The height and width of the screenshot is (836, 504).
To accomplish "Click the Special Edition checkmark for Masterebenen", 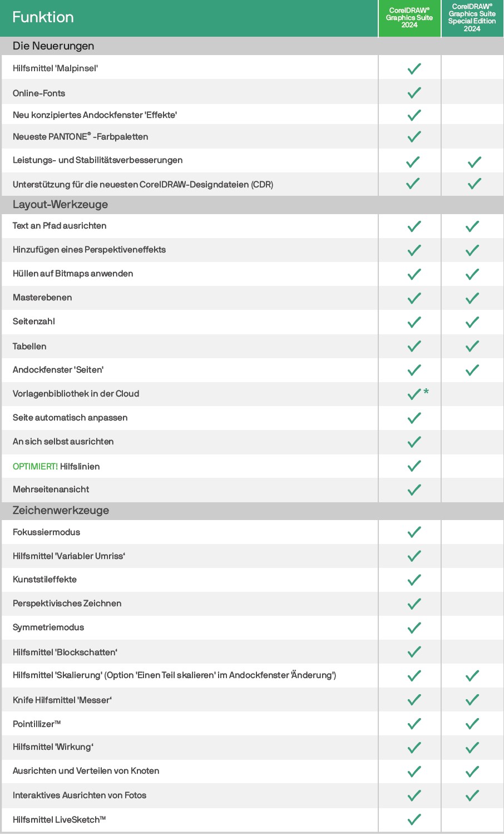I will pos(472,298).
